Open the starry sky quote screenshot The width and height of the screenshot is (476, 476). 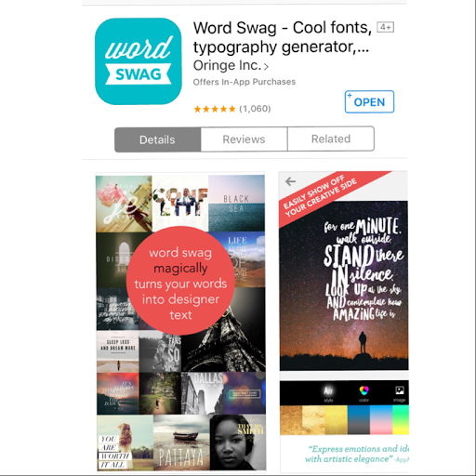click(x=344, y=286)
